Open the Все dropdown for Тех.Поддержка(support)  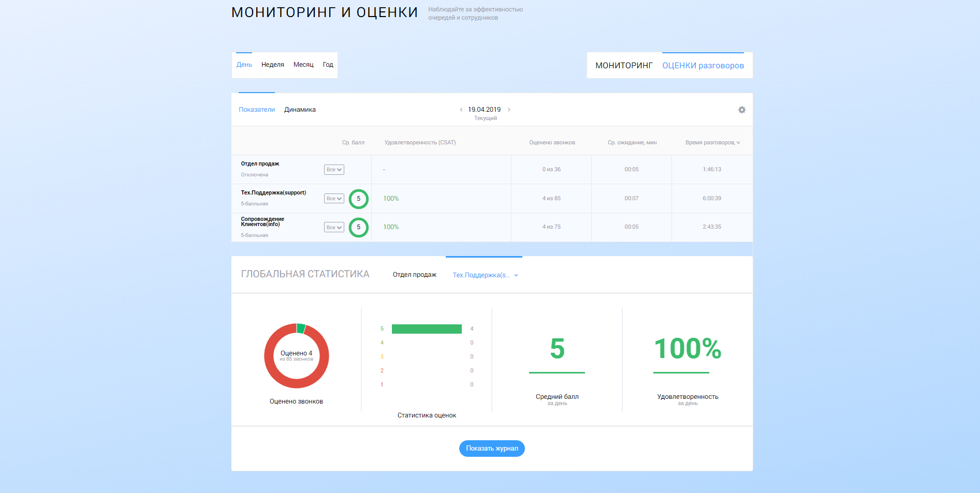point(334,199)
